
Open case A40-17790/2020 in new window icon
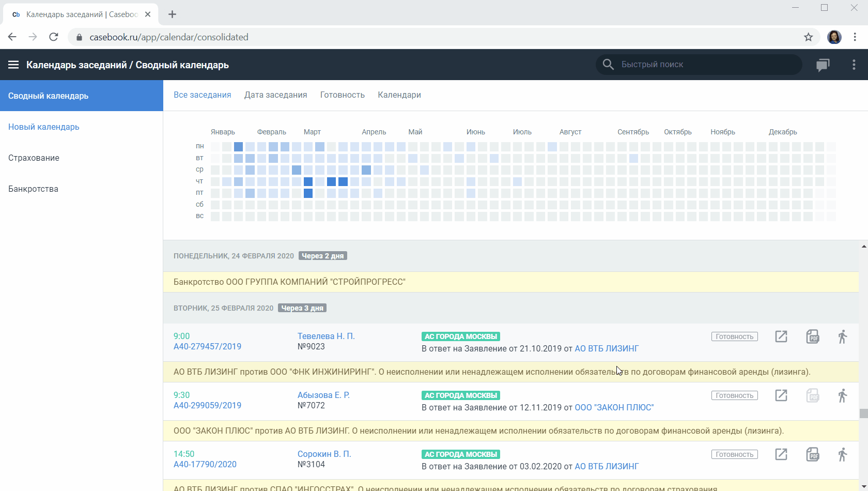click(x=781, y=454)
